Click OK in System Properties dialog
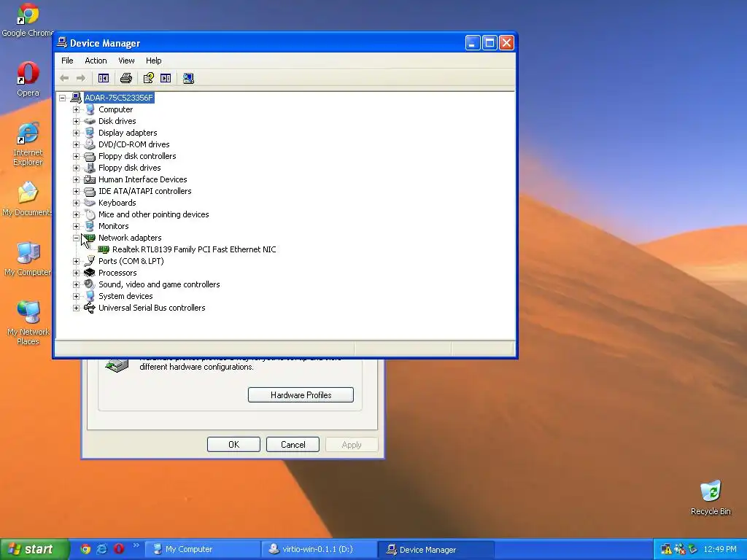747x560 pixels. click(233, 444)
